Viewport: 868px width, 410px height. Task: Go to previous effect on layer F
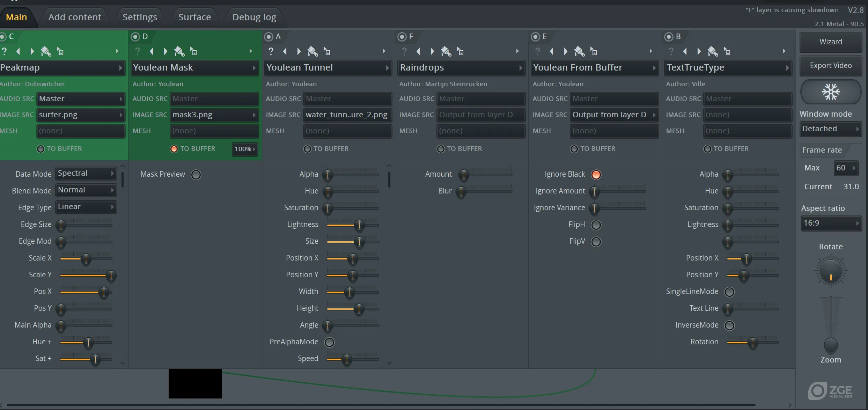pos(418,51)
